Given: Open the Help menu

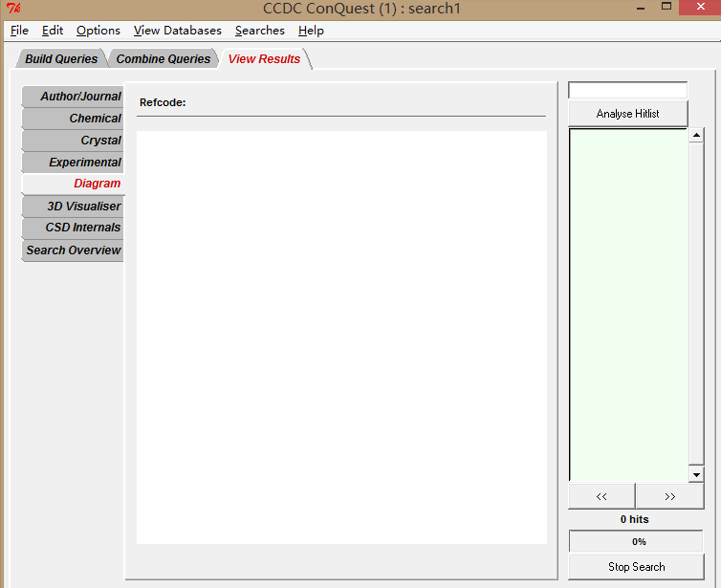Looking at the screenshot, I should pos(311,31).
